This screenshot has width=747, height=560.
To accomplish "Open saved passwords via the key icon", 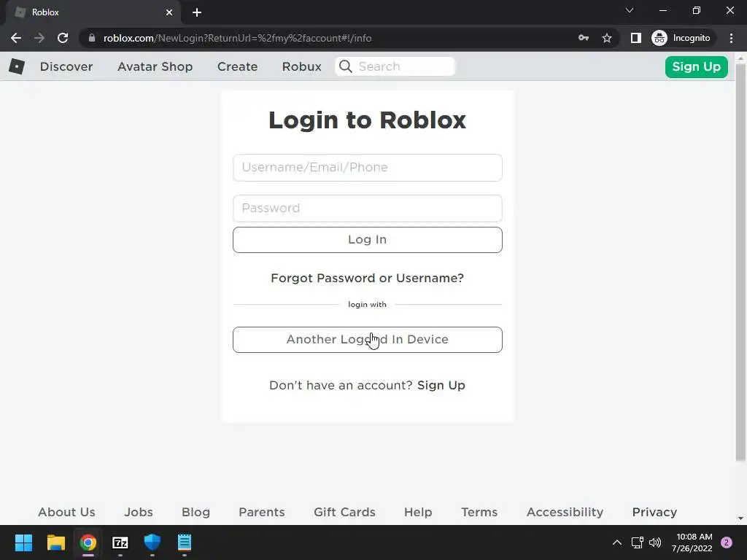I will 583,38.
